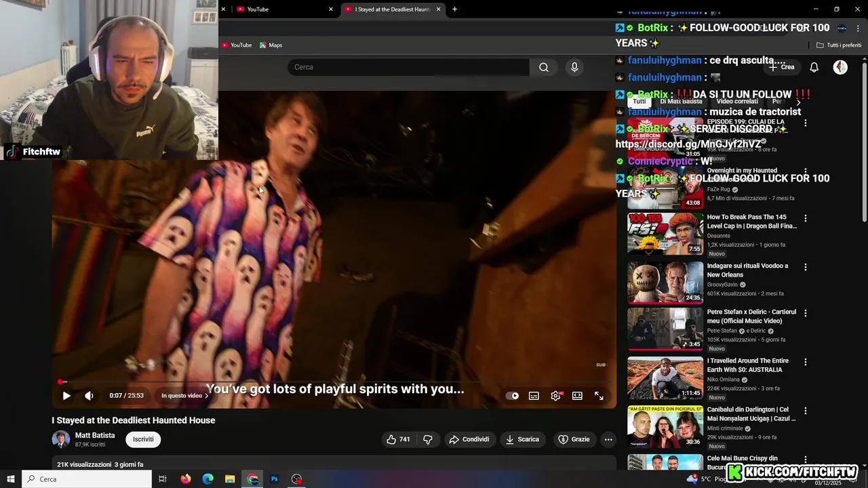Close the first YouTube browser tab

click(331, 9)
